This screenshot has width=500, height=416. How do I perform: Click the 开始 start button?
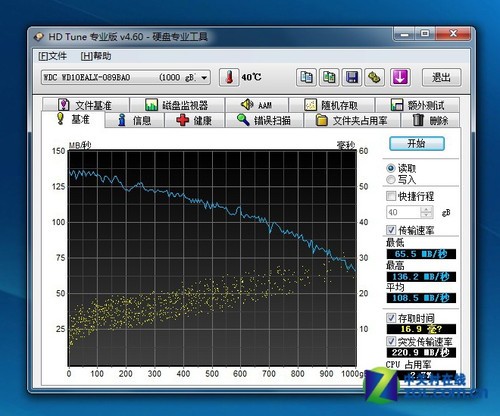pos(417,144)
